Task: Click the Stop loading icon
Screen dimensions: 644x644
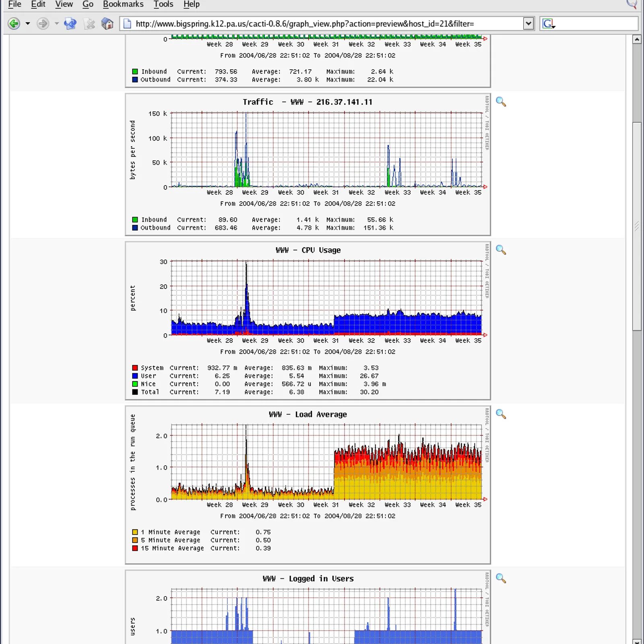Action: pyautogui.click(x=89, y=24)
